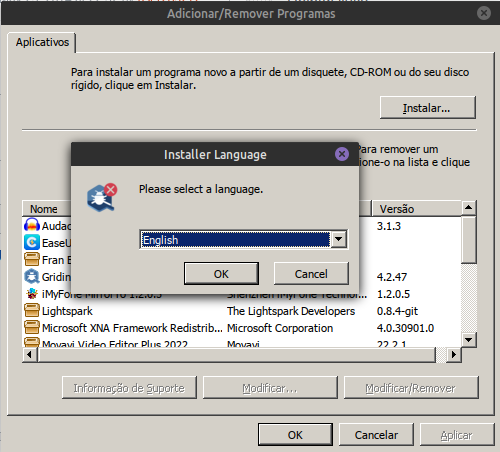Confirm language with OK in Installer dialog
Image resolution: width=500 pixels, height=452 pixels.
pyautogui.click(x=221, y=274)
